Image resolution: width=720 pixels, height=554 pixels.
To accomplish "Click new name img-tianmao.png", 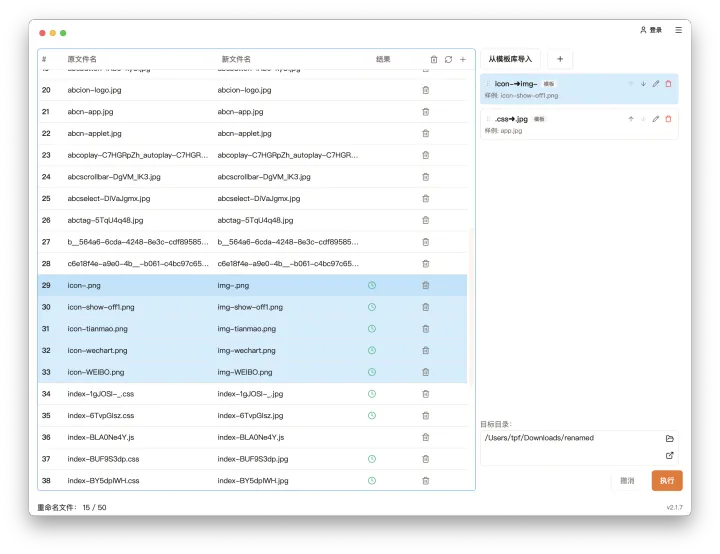I will point(247,329).
